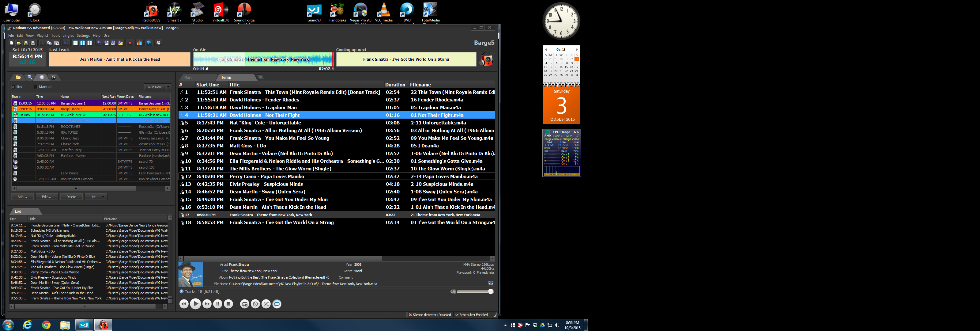Click the Frank Sinatra album art thumbnail

point(190,274)
